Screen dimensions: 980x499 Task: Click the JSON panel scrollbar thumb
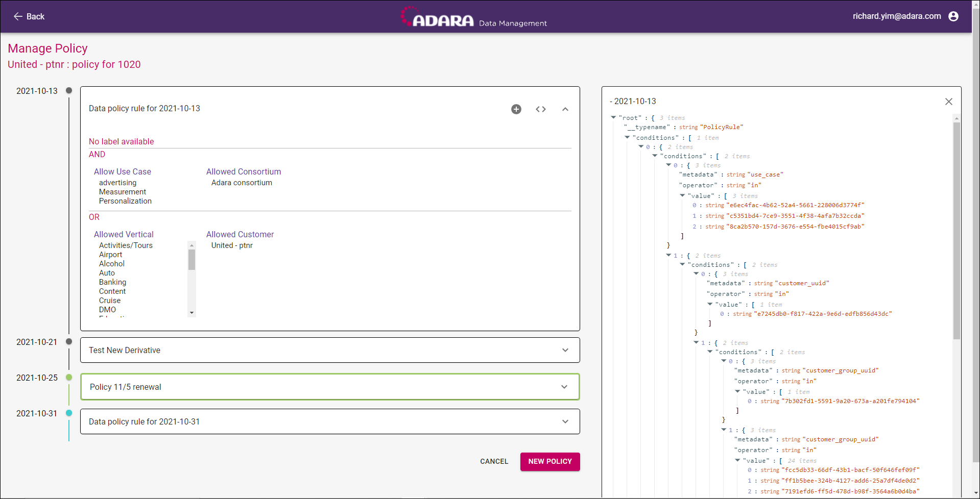coord(957,231)
